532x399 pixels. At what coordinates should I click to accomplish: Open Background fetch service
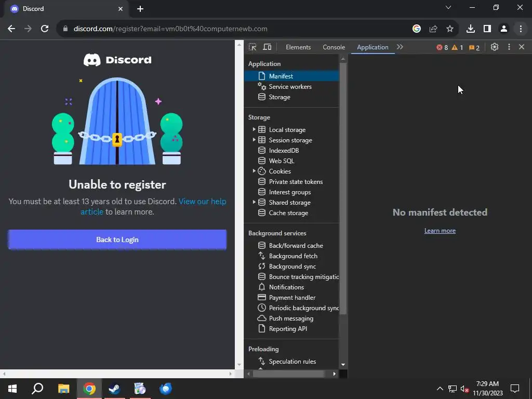click(x=293, y=256)
